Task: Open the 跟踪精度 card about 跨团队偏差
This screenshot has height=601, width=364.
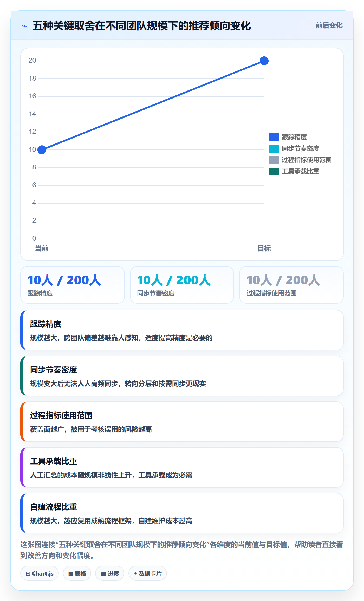Action: coord(182,330)
